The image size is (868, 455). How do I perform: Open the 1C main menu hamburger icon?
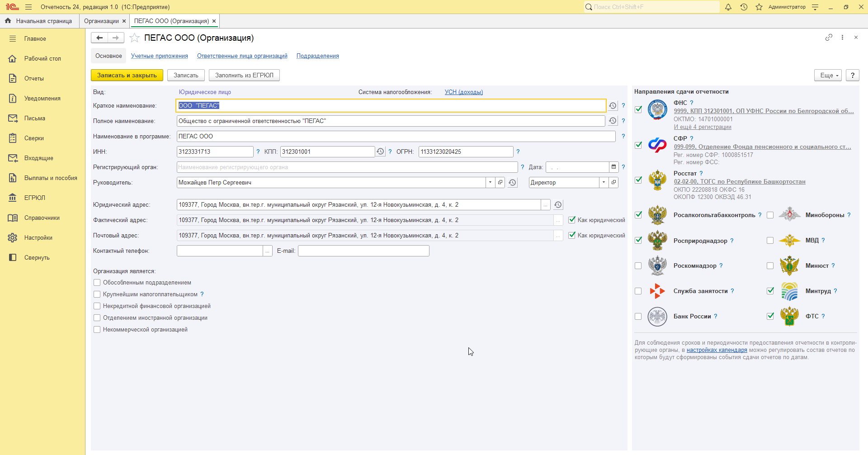tap(28, 7)
